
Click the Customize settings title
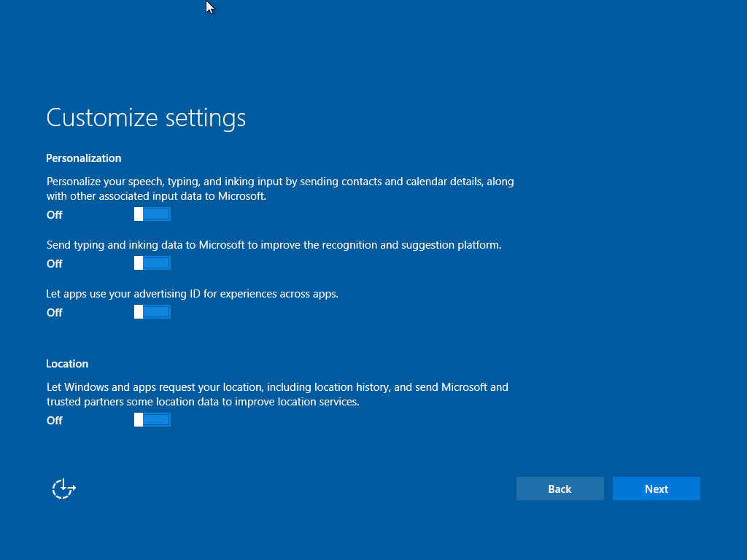click(146, 118)
